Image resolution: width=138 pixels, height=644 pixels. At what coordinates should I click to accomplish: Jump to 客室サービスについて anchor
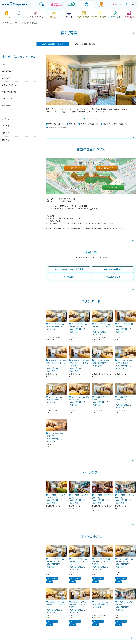(x=88, y=124)
